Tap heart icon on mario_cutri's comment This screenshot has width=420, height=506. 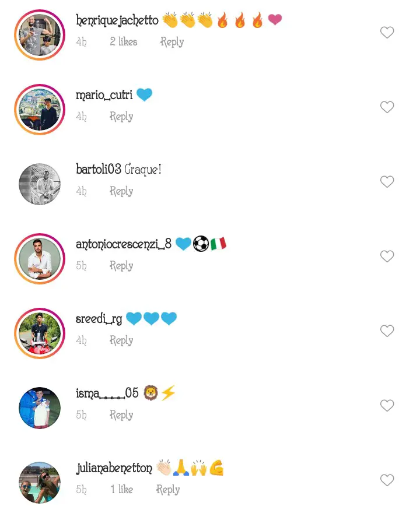point(387,107)
